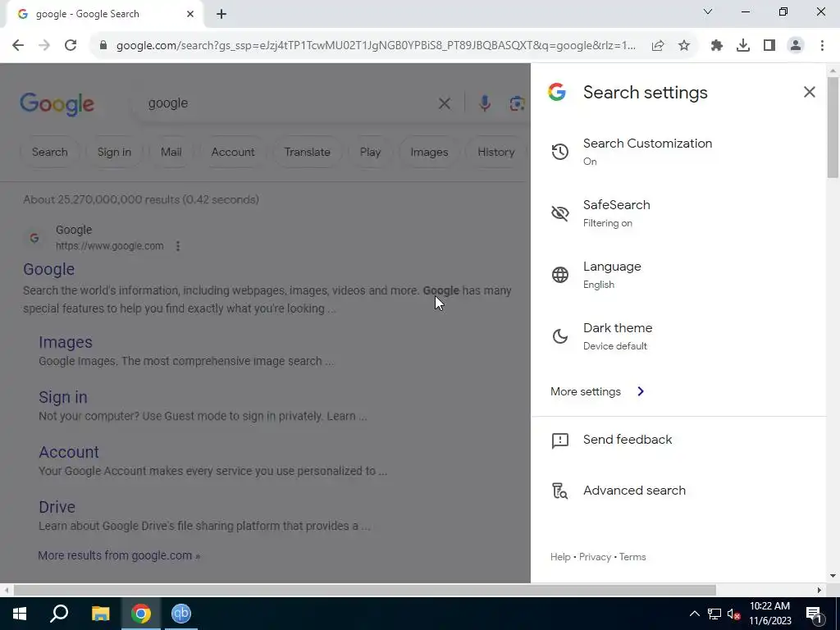Click the Chrome taskbar icon
Screen dimensions: 840x630
click(x=141, y=614)
